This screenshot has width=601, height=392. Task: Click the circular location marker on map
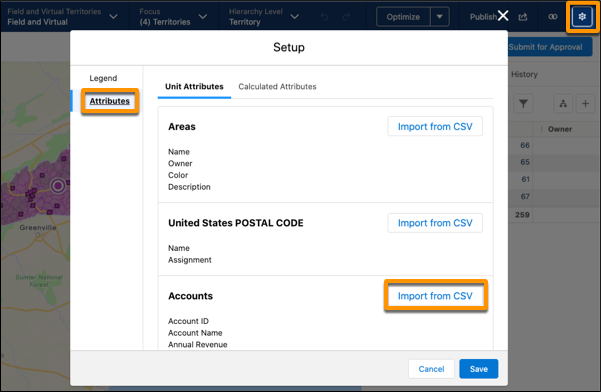coord(58,185)
